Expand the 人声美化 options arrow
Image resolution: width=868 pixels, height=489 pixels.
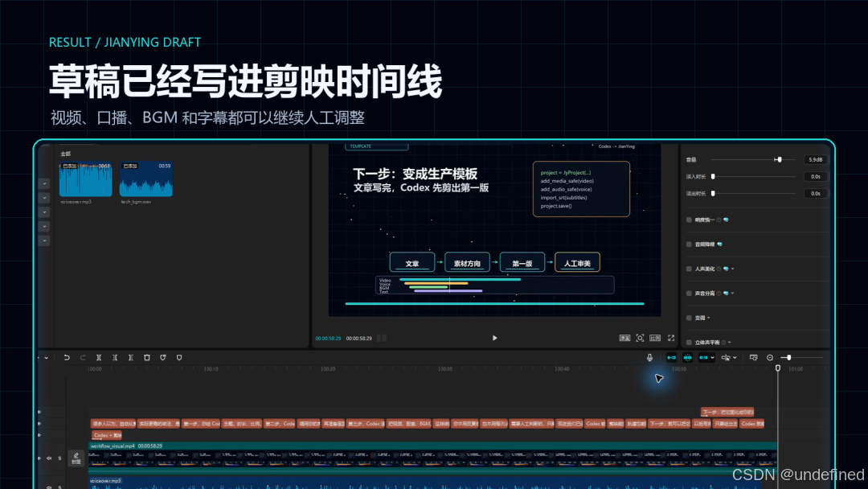[x=732, y=269]
